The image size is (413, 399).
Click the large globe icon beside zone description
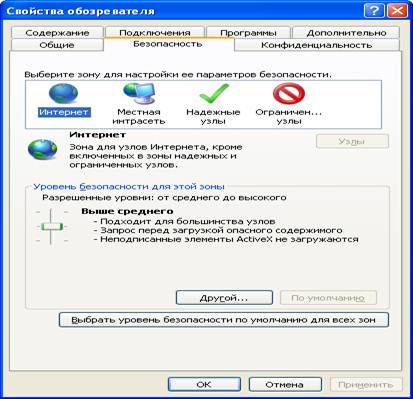click(x=43, y=149)
